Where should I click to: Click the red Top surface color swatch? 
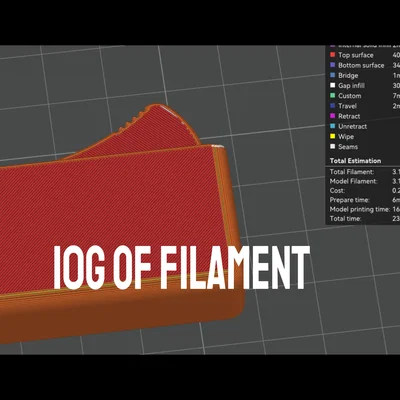point(332,55)
